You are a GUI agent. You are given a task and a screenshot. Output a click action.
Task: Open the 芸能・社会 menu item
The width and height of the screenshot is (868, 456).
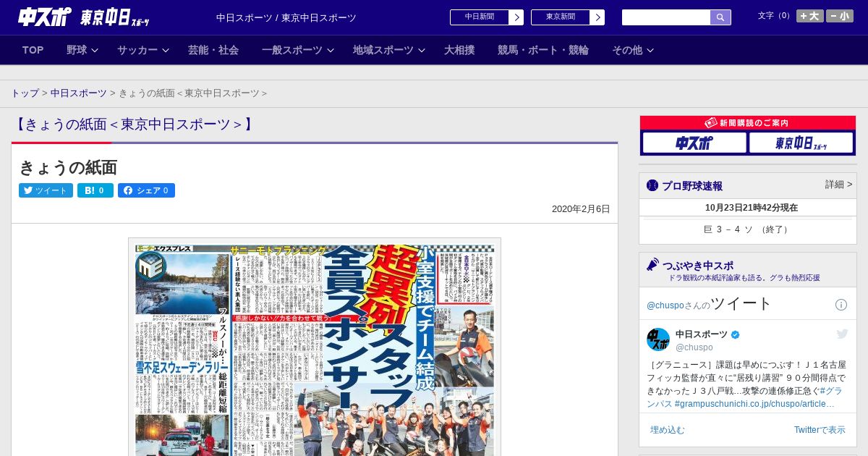click(213, 50)
